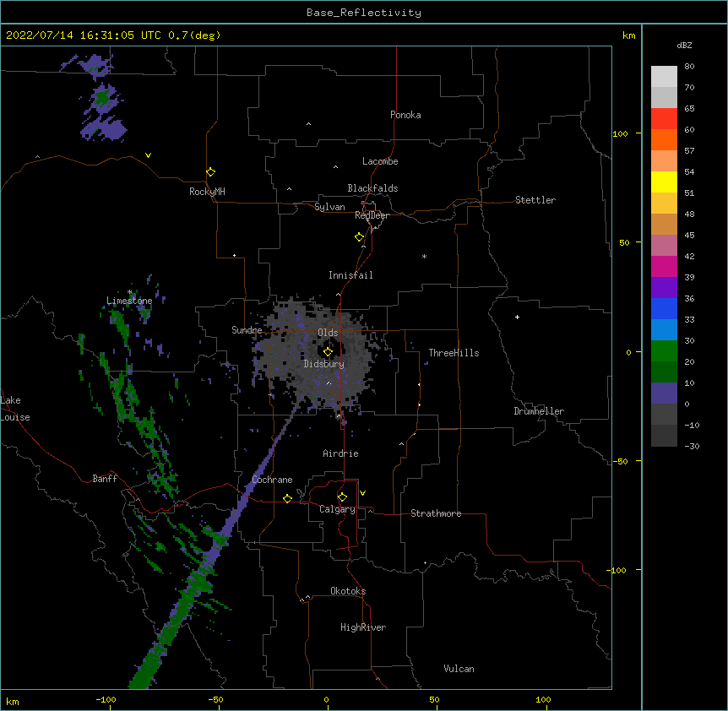This screenshot has width=728, height=711.
Task: Click the Lacombe town label
Action: (x=380, y=161)
